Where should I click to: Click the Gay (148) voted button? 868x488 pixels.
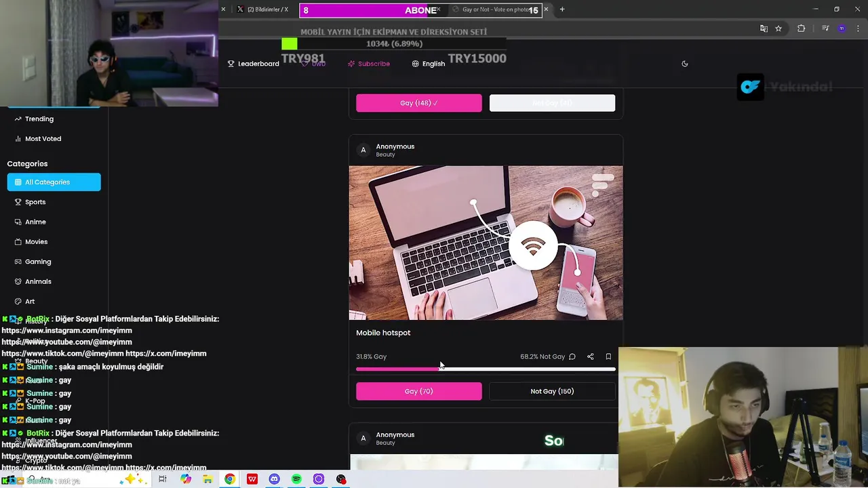pyautogui.click(x=419, y=103)
